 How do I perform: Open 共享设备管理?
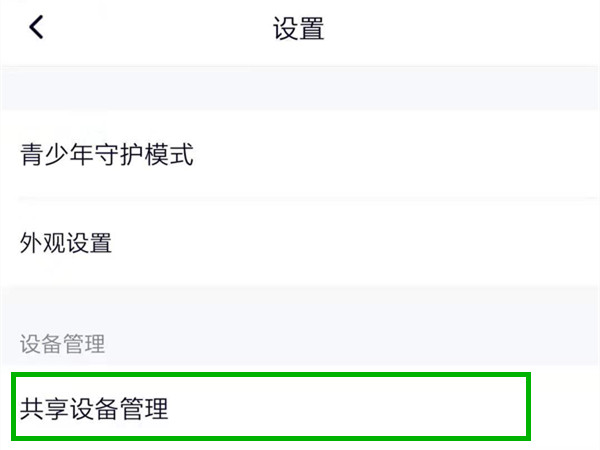pyautogui.click(x=270, y=408)
